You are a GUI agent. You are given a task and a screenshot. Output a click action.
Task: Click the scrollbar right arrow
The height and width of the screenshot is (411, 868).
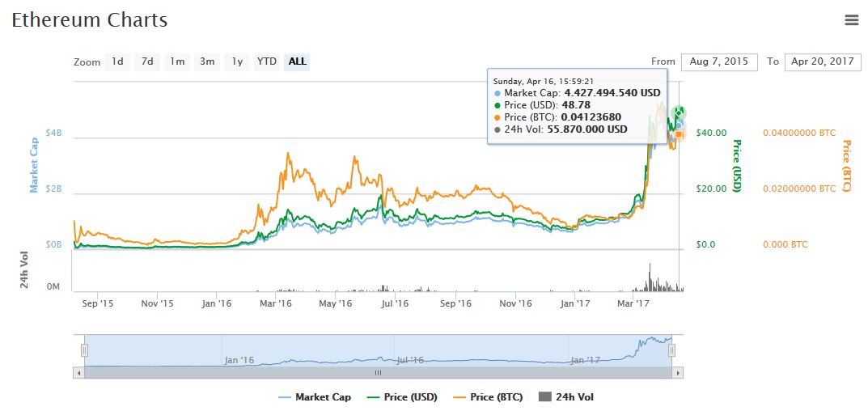[677, 373]
